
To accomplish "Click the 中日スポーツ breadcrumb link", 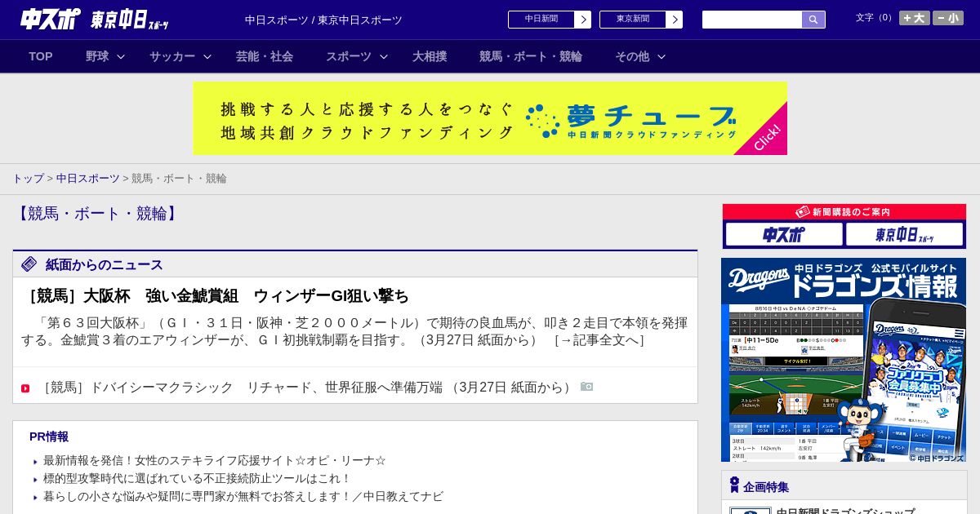I will [87, 178].
